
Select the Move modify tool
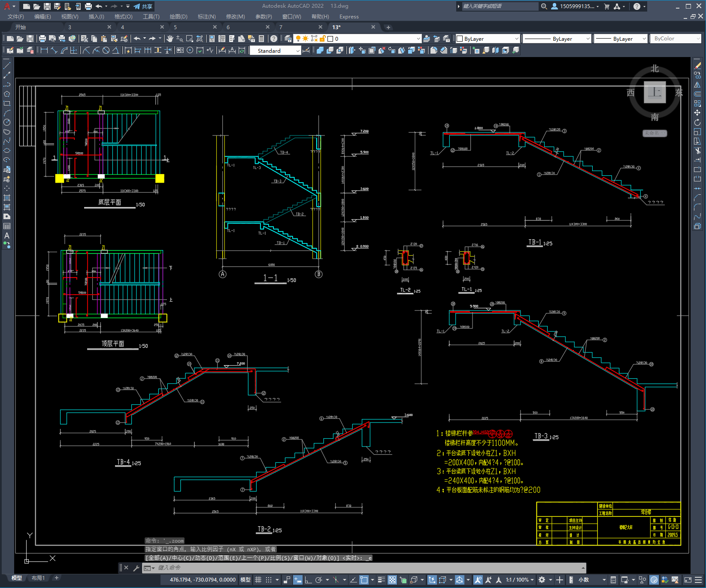pos(697,113)
